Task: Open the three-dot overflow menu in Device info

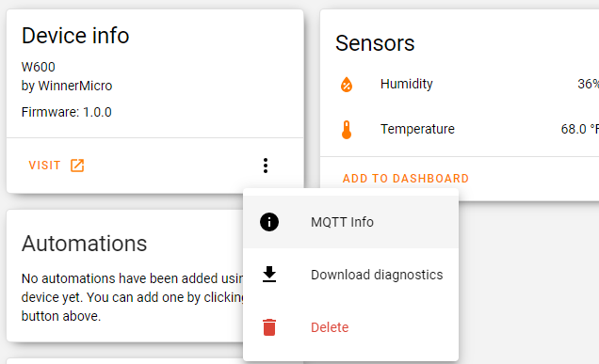Action: click(x=266, y=166)
